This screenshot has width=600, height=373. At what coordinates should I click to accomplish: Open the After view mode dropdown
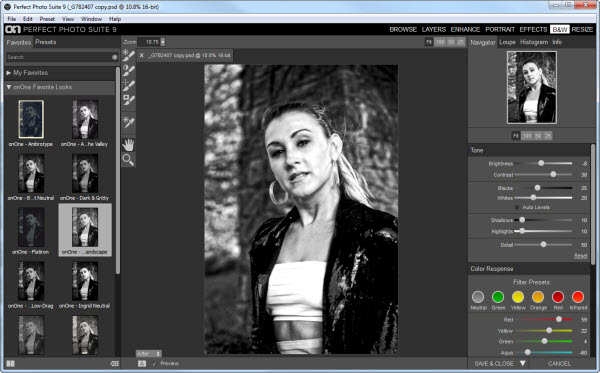(149, 354)
